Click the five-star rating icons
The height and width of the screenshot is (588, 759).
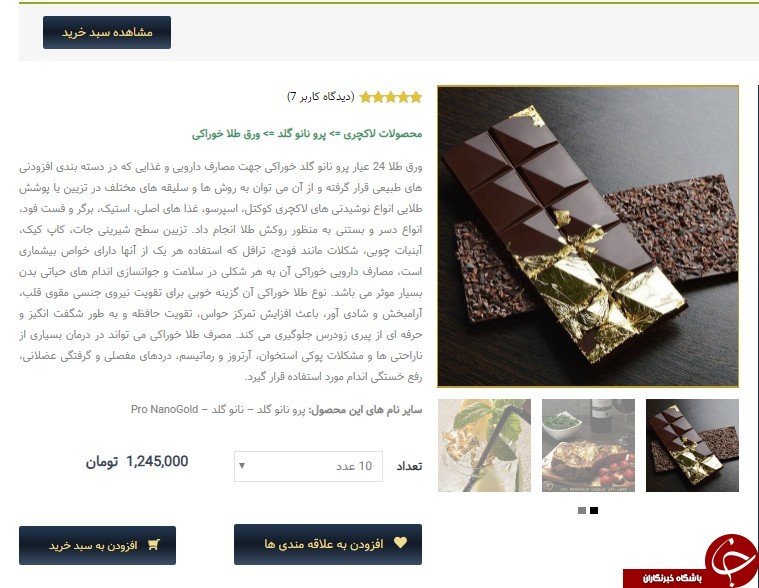(x=391, y=97)
